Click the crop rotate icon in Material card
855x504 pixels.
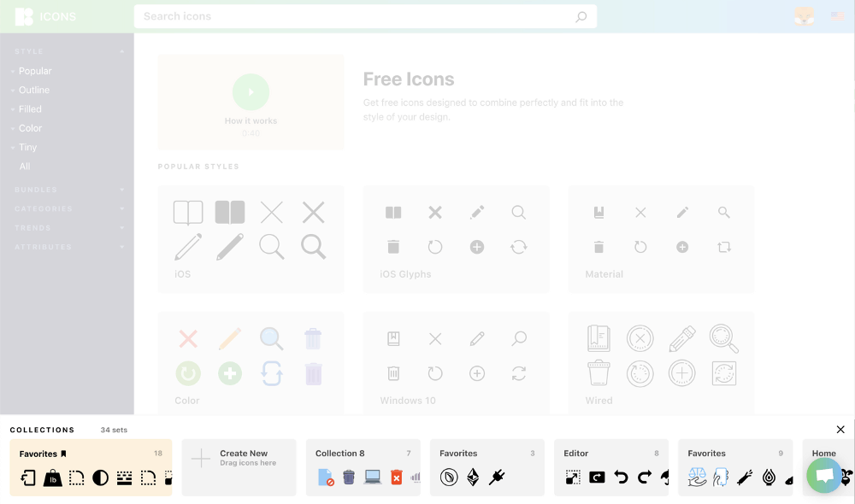click(x=724, y=248)
